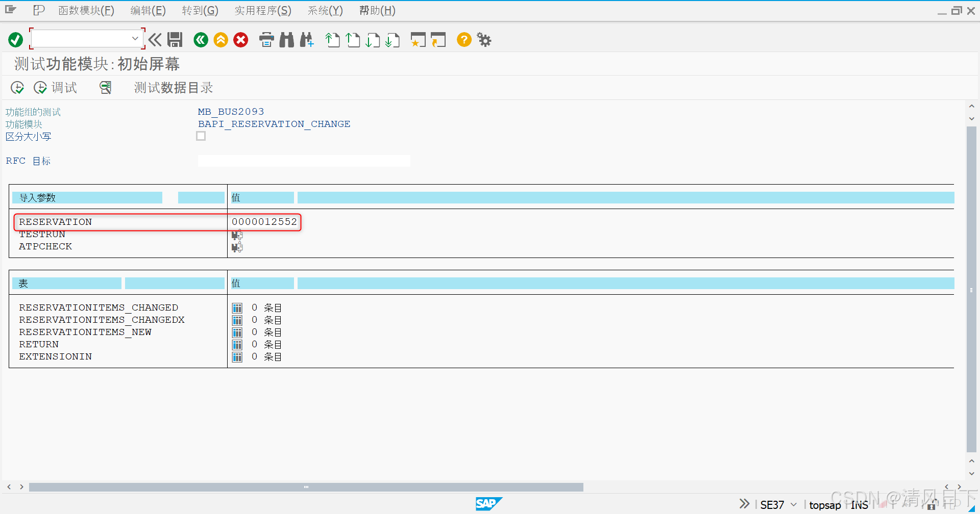The width and height of the screenshot is (980, 514).
Task: Click the green Back arrow
Action: point(201,40)
